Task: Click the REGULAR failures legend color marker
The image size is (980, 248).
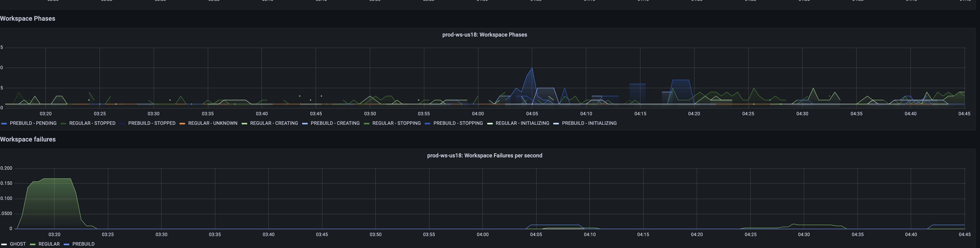Action: point(32,244)
